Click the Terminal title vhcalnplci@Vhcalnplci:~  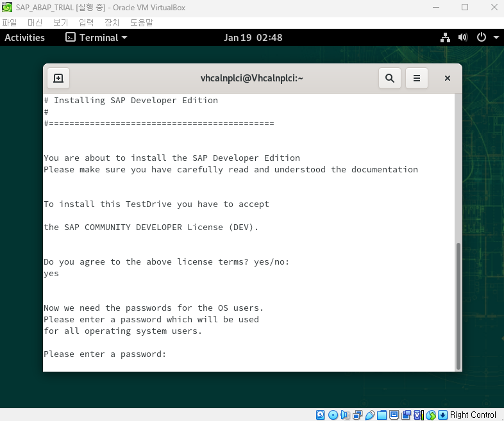click(251, 78)
